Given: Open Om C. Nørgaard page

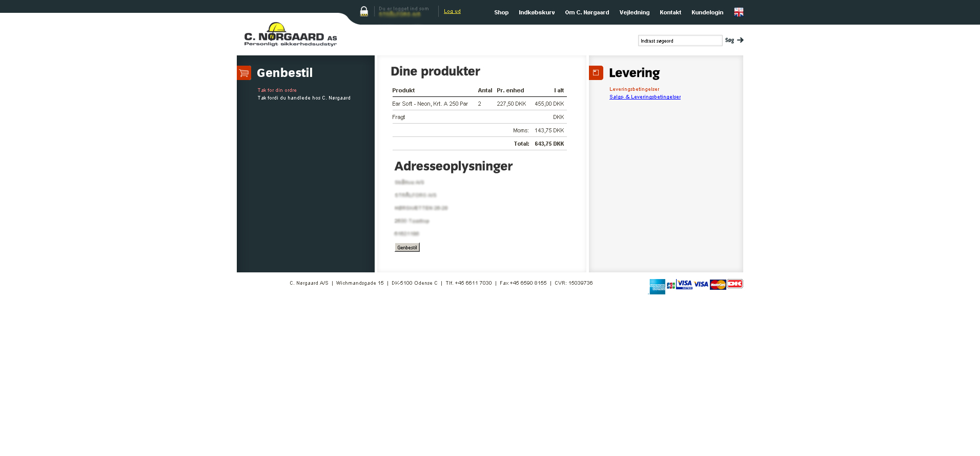Looking at the screenshot, I should pyautogui.click(x=587, y=12).
